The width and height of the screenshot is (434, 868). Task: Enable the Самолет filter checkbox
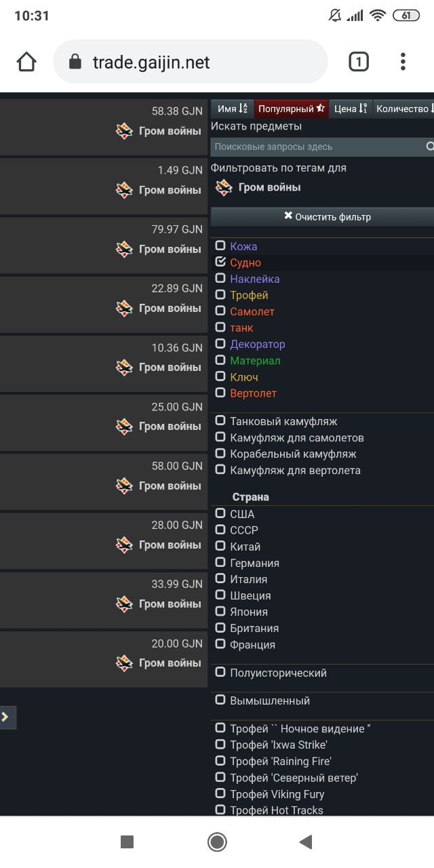(220, 311)
